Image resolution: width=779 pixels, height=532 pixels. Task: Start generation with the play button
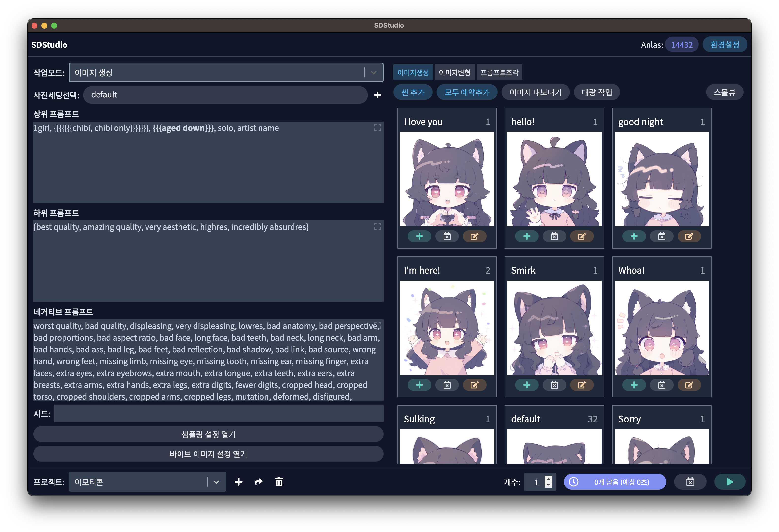(730, 482)
